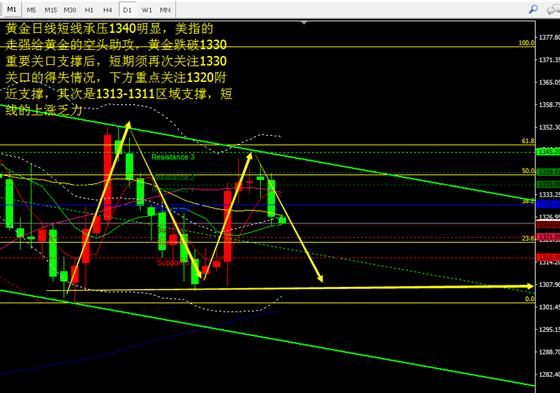Select the M15 timeframe button
This screenshot has width=560, height=393.
(51, 10)
